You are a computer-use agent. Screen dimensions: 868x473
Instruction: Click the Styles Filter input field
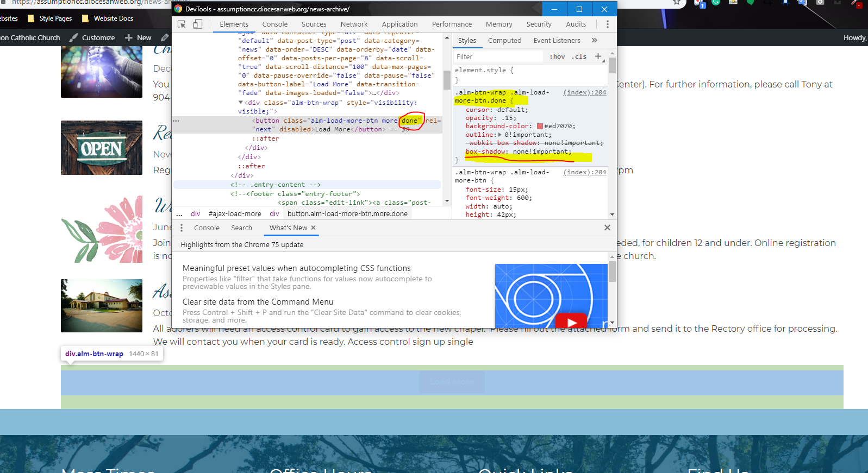tap(497, 56)
